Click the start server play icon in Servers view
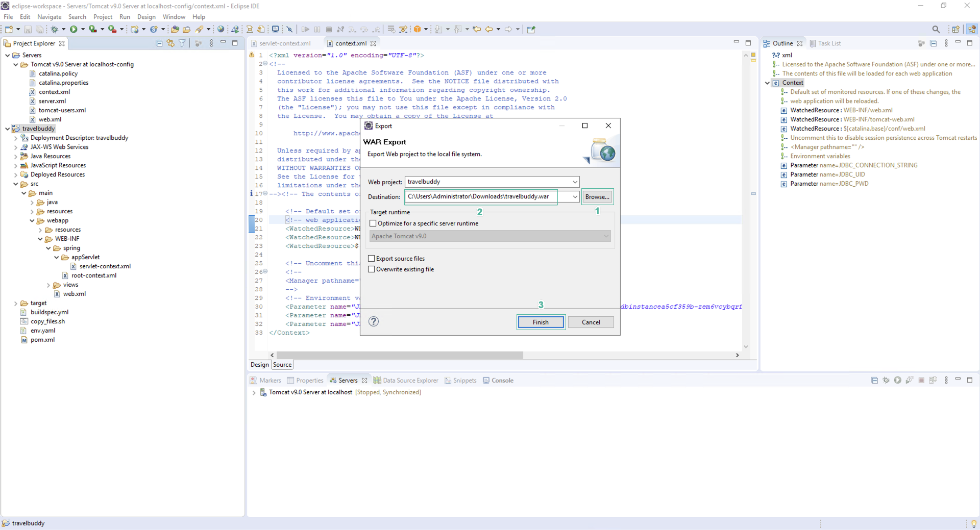 click(897, 380)
